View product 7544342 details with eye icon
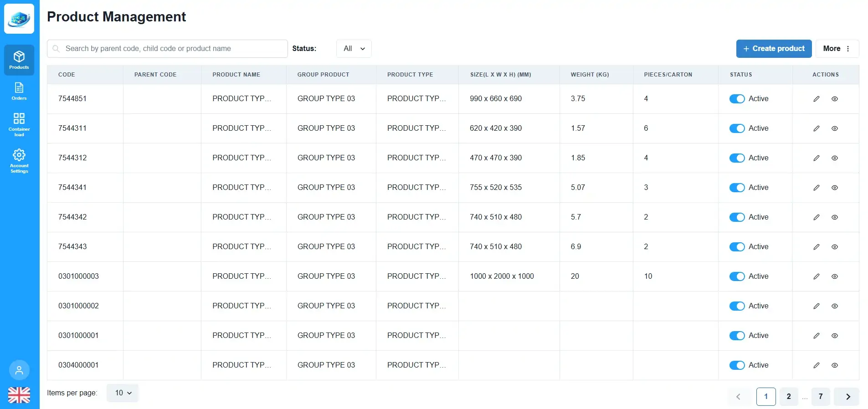The image size is (868, 409). pos(835,217)
